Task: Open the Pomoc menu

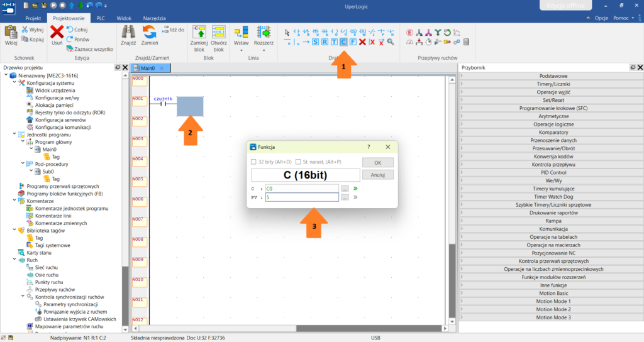Action: (623, 18)
